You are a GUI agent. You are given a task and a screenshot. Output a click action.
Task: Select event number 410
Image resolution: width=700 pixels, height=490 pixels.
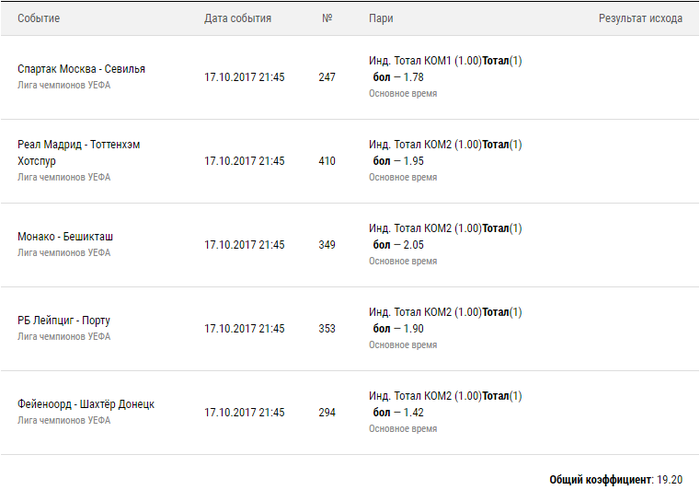[327, 161]
